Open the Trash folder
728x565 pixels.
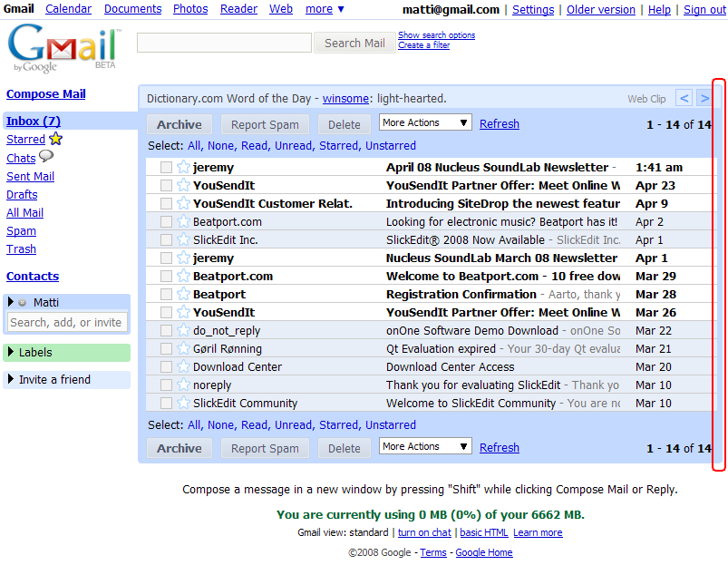(x=21, y=248)
